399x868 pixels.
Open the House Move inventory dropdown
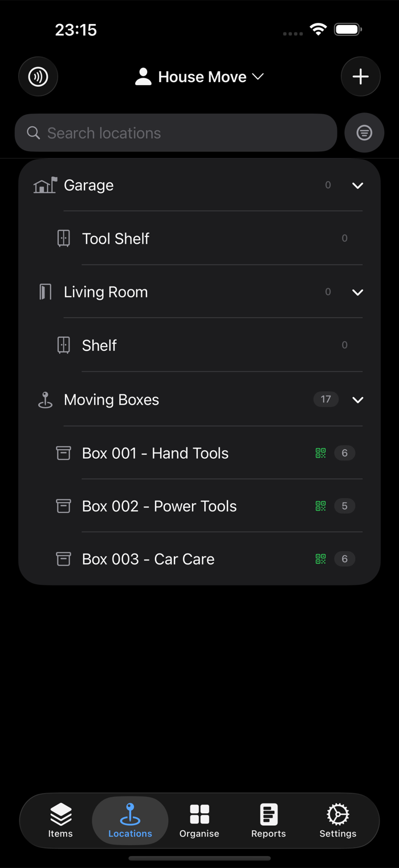tap(199, 76)
